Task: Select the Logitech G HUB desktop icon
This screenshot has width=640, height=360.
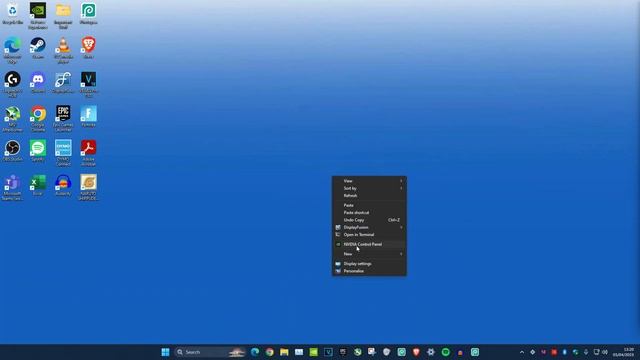Action: (x=13, y=84)
